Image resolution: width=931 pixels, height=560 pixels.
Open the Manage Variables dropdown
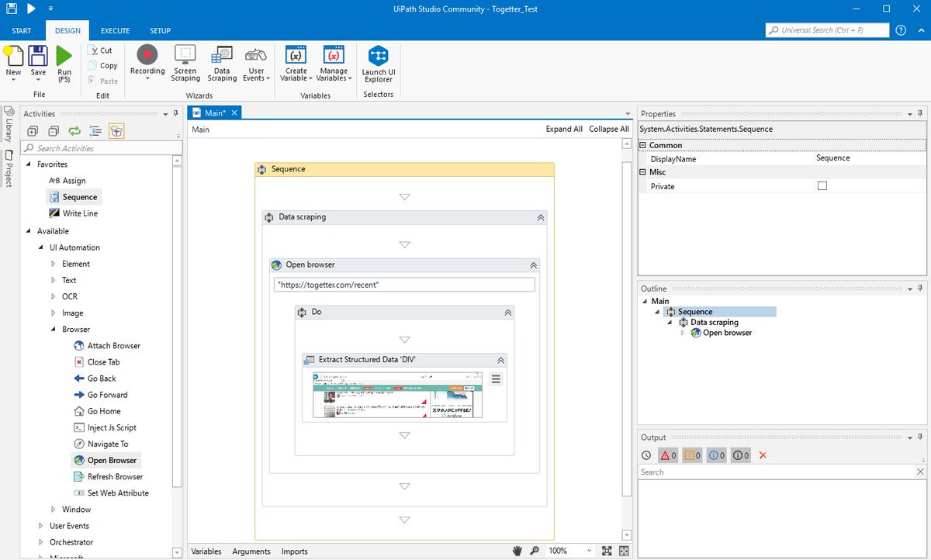click(x=334, y=63)
